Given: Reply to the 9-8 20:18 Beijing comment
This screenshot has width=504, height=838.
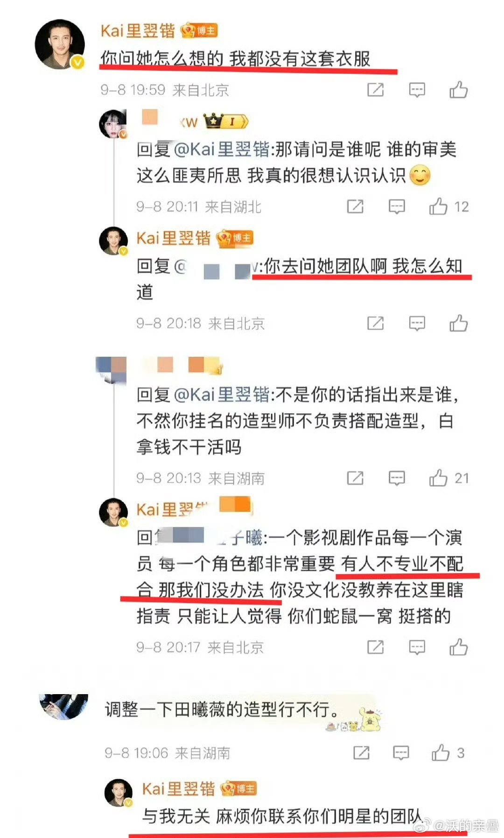Looking at the screenshot, I should 417,323.
